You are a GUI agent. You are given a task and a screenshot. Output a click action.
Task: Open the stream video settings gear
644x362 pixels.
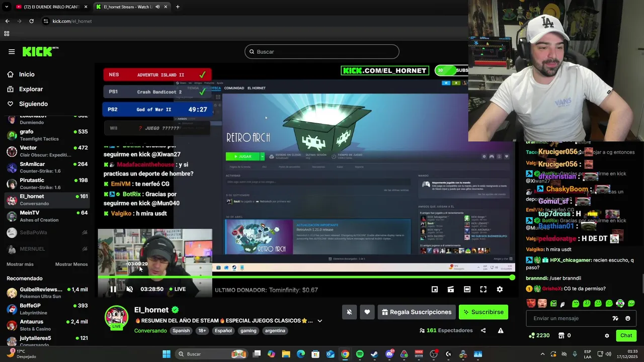(500, 289)
